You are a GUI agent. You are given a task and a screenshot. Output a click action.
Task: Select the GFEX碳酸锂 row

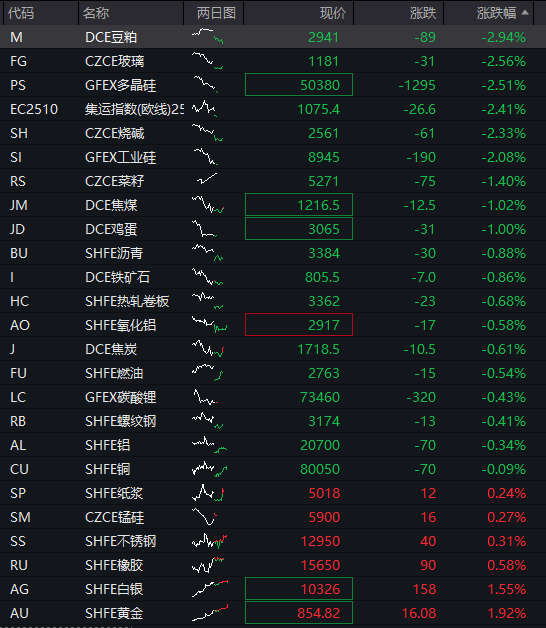coord(273,397)
